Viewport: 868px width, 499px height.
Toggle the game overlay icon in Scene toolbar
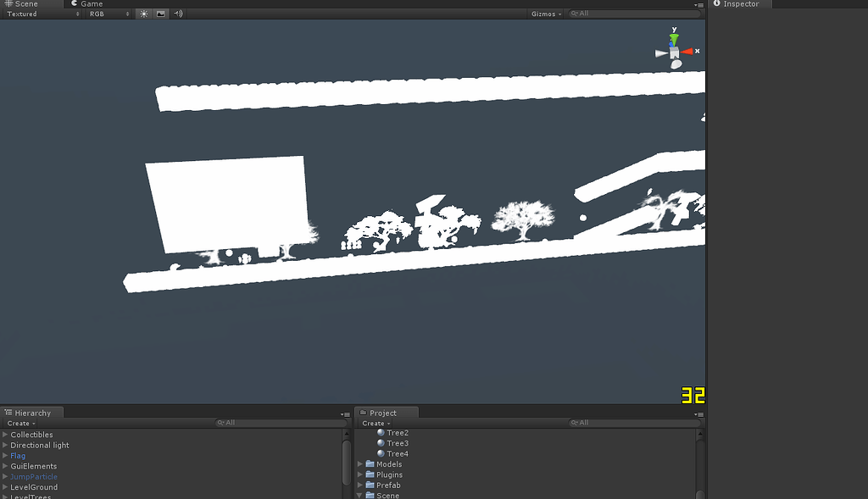[x=160, y=14]
